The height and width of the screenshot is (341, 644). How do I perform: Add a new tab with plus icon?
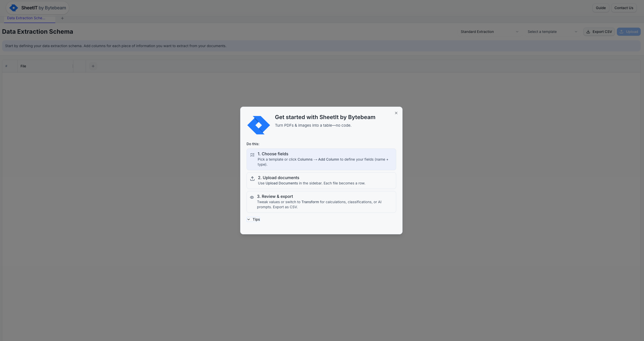click(62, 18)
